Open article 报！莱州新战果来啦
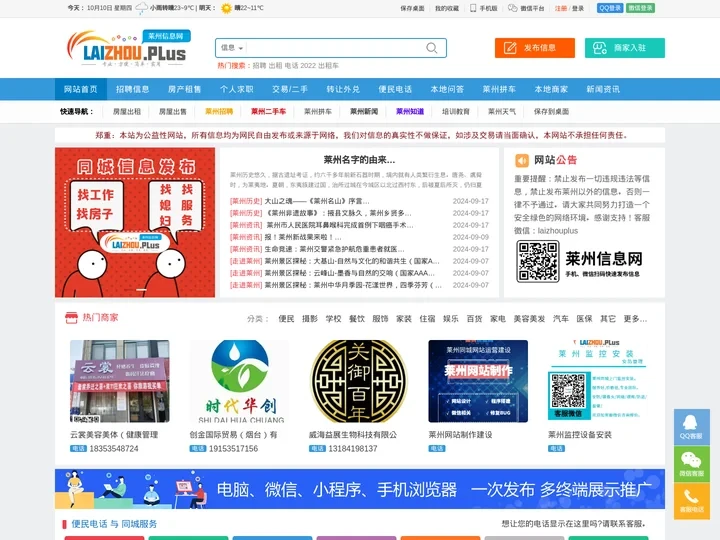Viewport: 720px width, 540px height. click(x=303, y=237)
